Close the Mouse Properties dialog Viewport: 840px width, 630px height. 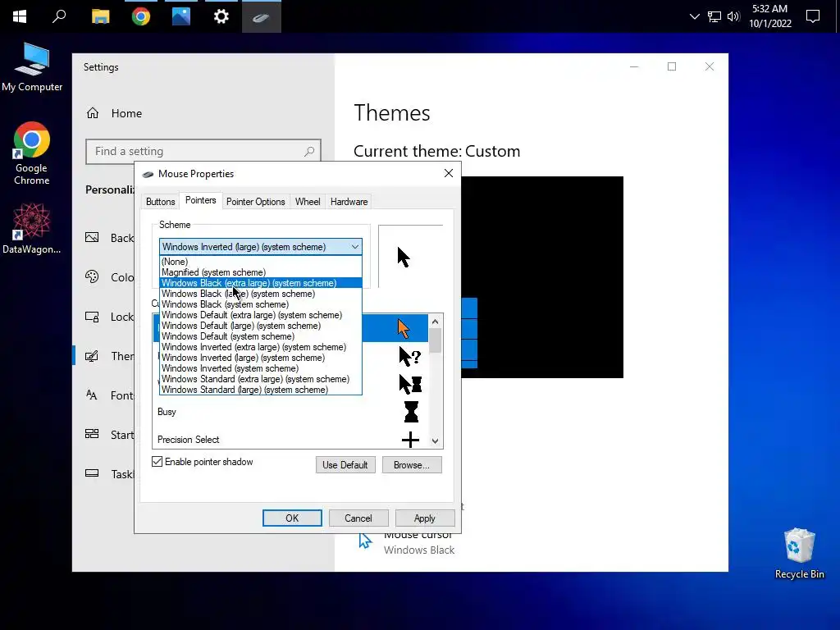pos(449,173)
